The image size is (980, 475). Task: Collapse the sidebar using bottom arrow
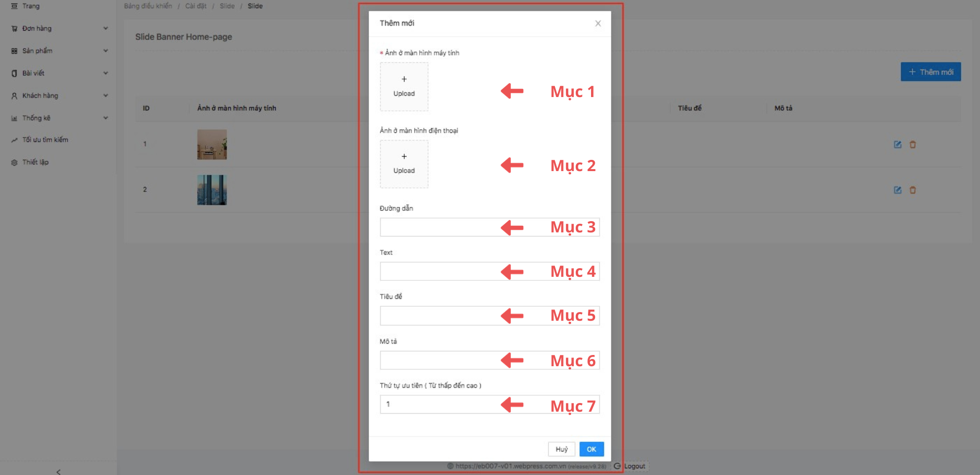pyautogui.click(x=58, y=471)
